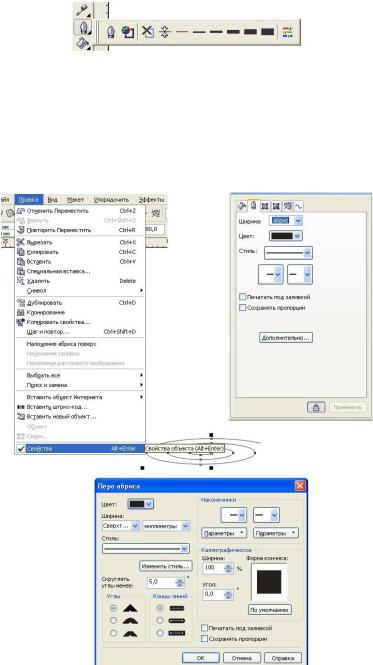Click the По умолчанию button
The image size is (373, 665).
click(270, 610)
